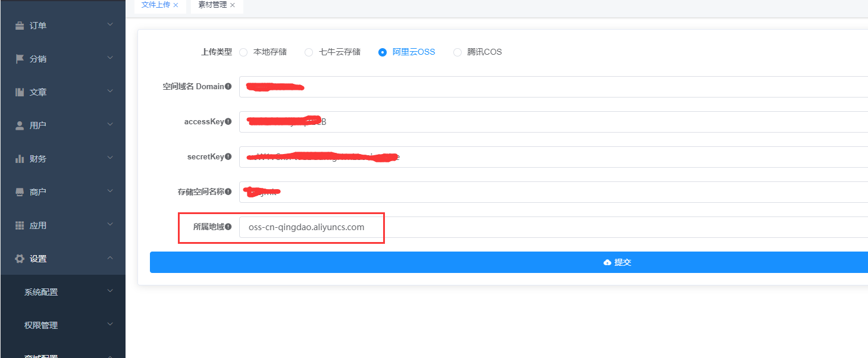Close the 素材管理 tab

(233, 5)
